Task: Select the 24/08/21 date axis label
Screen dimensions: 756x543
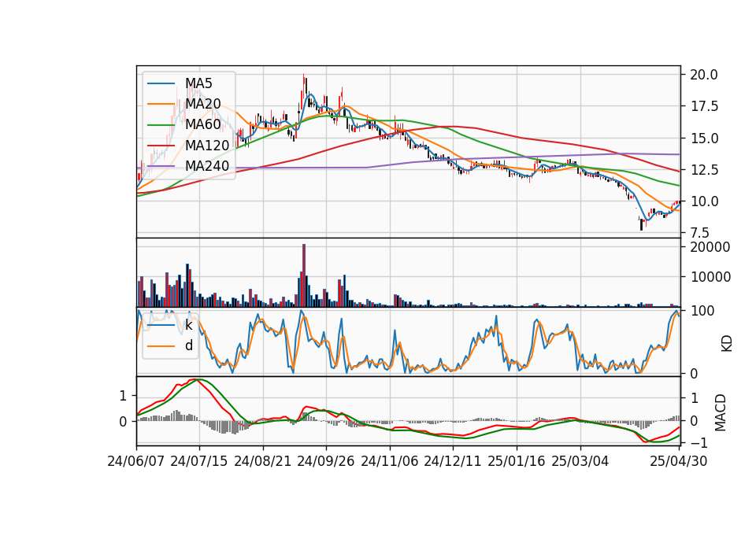Action: (x=263, y=461)
